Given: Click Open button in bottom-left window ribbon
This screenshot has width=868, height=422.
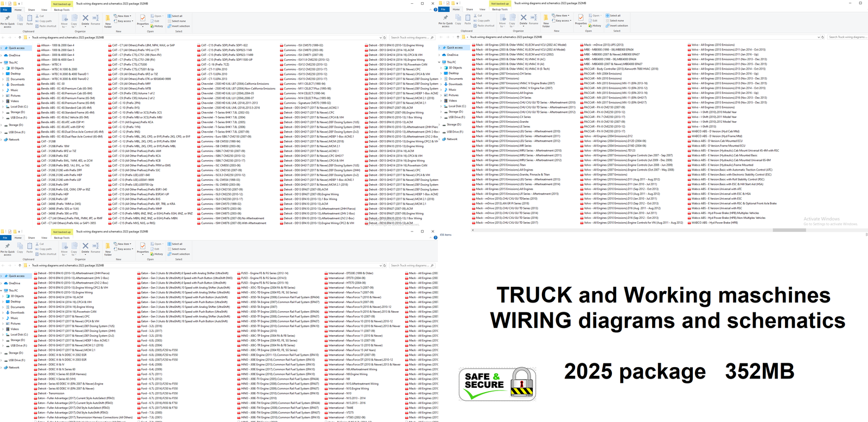Looking at the screenshot, I should point(156,244).
